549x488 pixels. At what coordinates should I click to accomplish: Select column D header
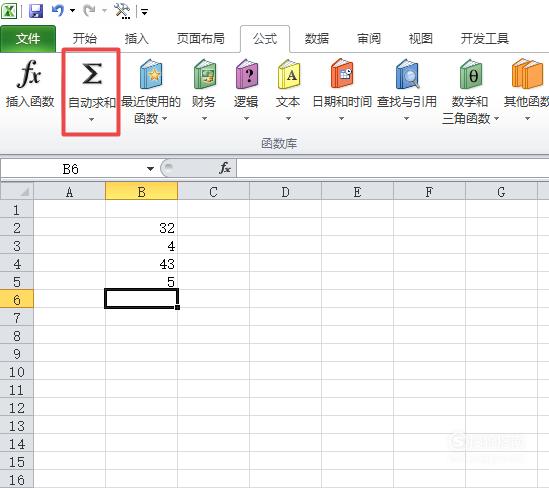tap(286, 191)
